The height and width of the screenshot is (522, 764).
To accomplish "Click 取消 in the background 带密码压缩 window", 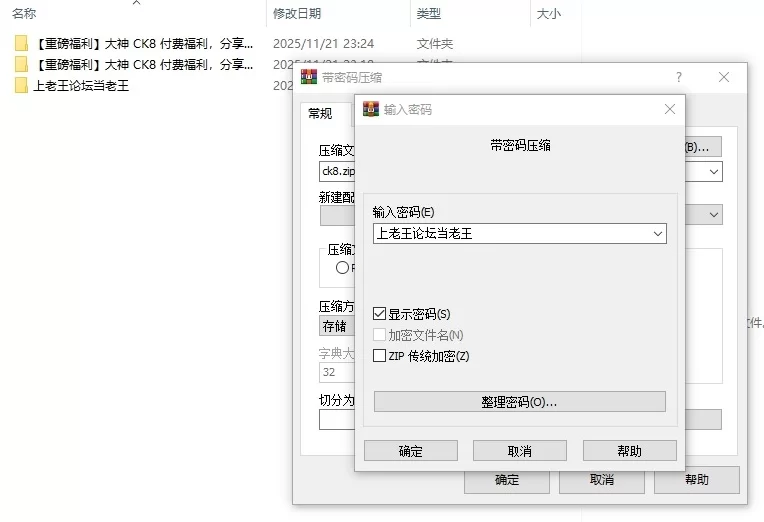I will pos(602,480).
